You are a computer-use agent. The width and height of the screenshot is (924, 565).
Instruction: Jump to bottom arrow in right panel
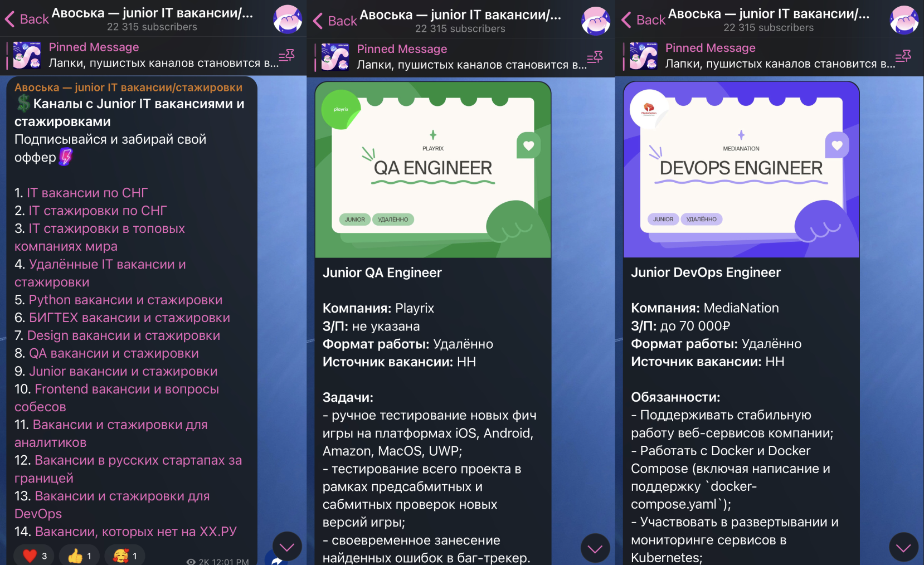903,547
